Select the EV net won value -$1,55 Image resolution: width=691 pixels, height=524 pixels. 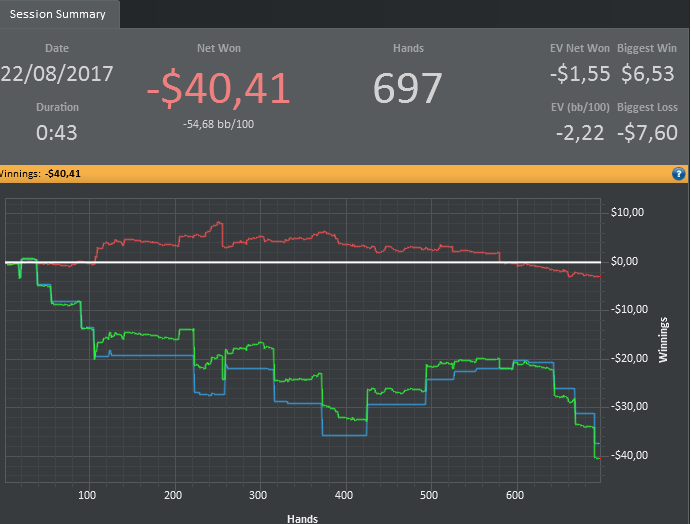(580, 74)
